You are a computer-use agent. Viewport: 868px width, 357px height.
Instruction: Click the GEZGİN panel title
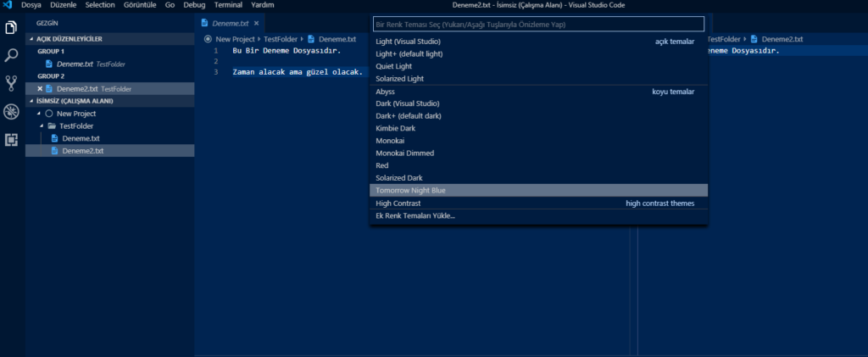pyautogui.click(x=47, y=23)
